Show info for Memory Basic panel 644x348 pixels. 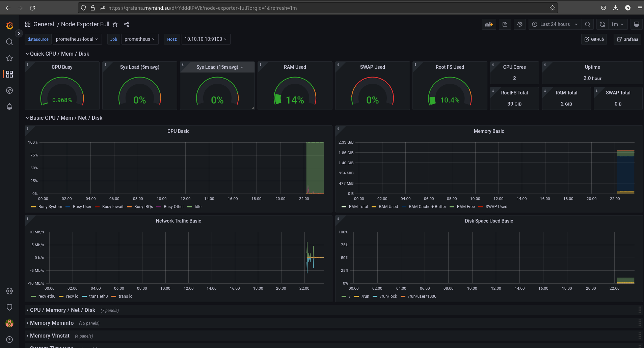(x=338, y=129)
